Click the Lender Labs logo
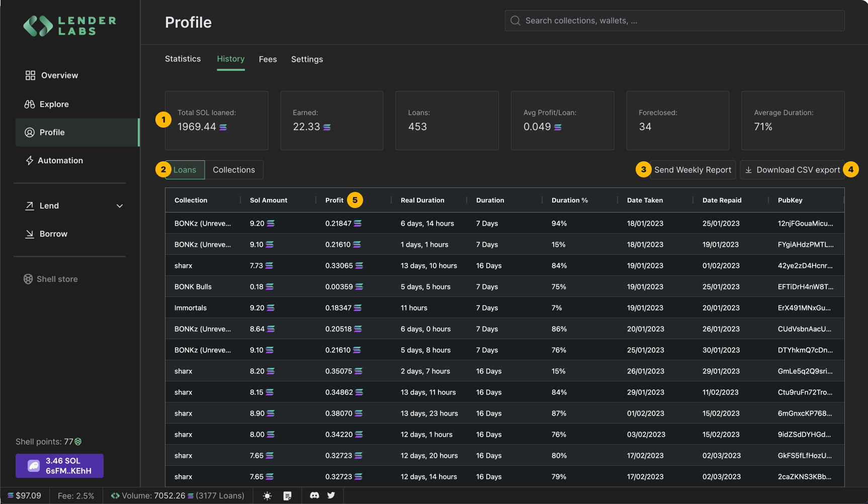This screenshot has height=504, width=868. pos(69,26)
